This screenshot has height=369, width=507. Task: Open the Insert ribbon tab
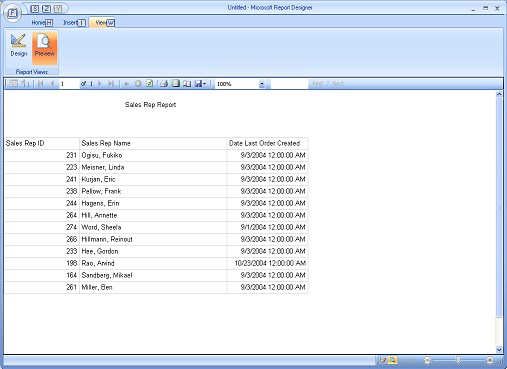(74, 23)
